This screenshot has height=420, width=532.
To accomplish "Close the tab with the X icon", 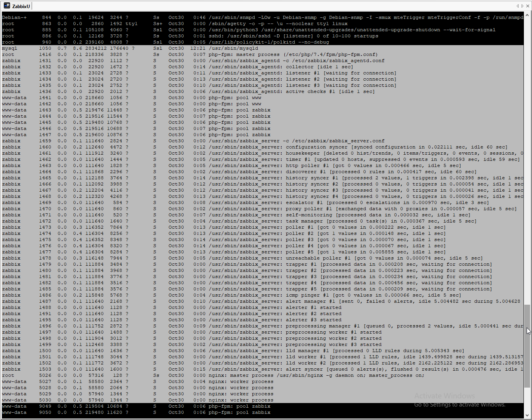I will (x=527, y=6).
